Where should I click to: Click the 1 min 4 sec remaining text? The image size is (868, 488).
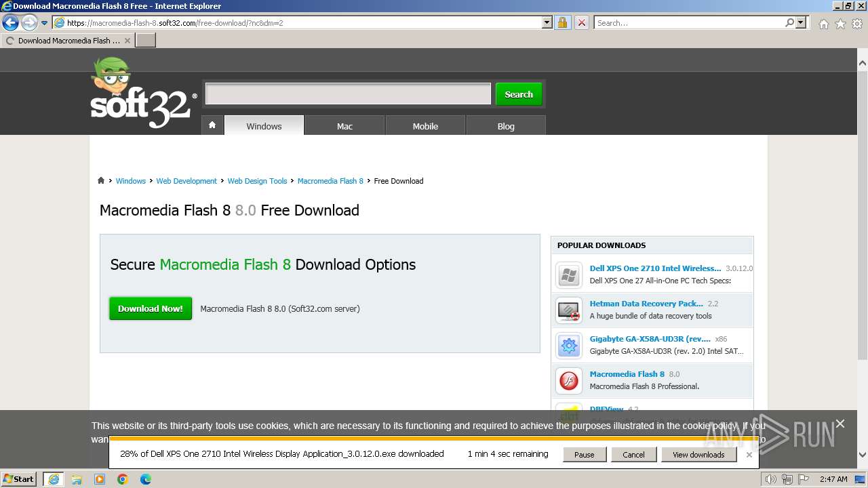(x=508, y=454)
